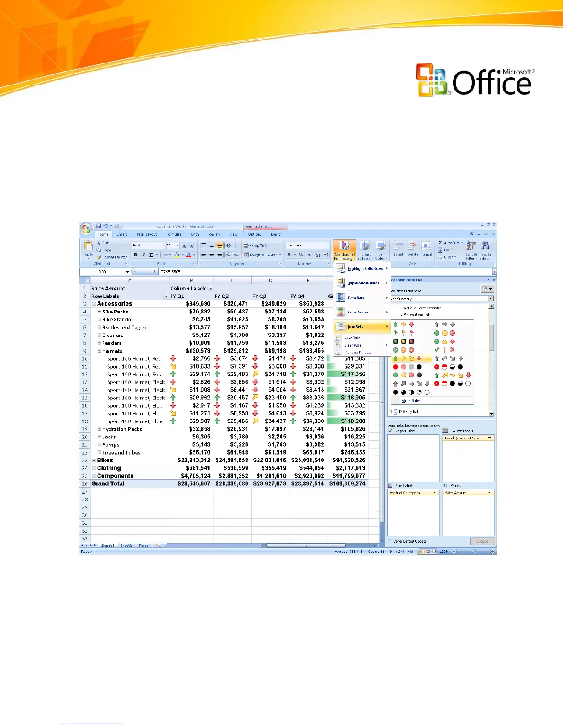Open the Arial font name dropdown
This screenshot has width=563, height=728.
click(x=164, y=245)
